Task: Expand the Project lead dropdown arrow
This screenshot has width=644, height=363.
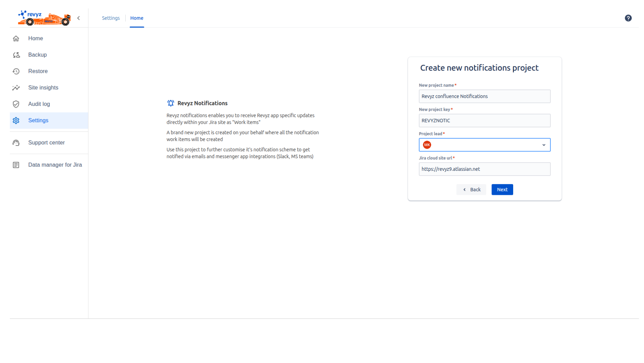Action: click(544, 145)
